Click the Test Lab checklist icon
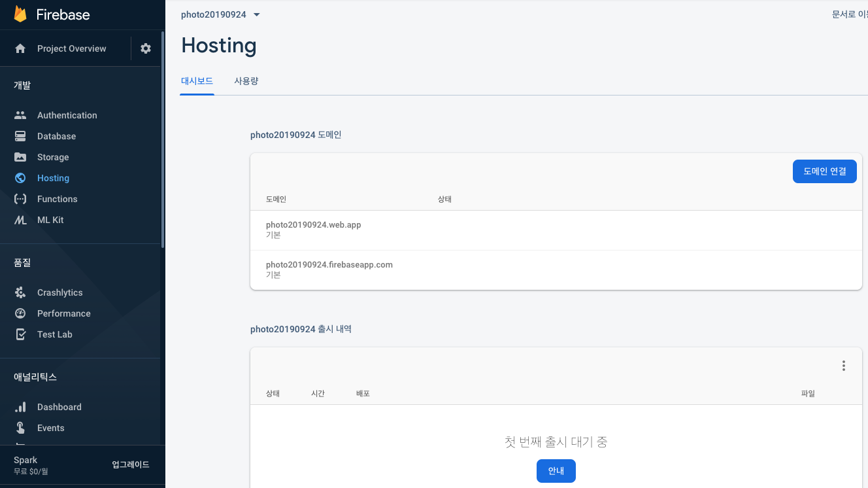Screen dimensions: 868x488 click(x=20, y=334)
